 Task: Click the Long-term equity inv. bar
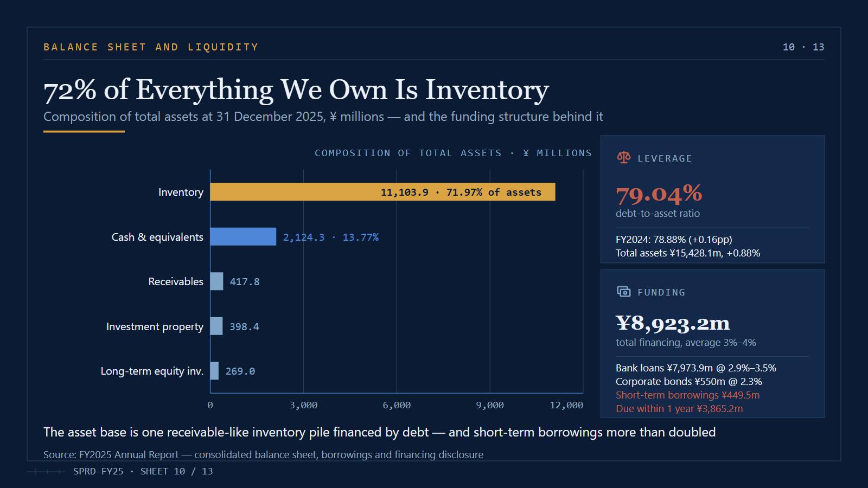pos(214,371)
